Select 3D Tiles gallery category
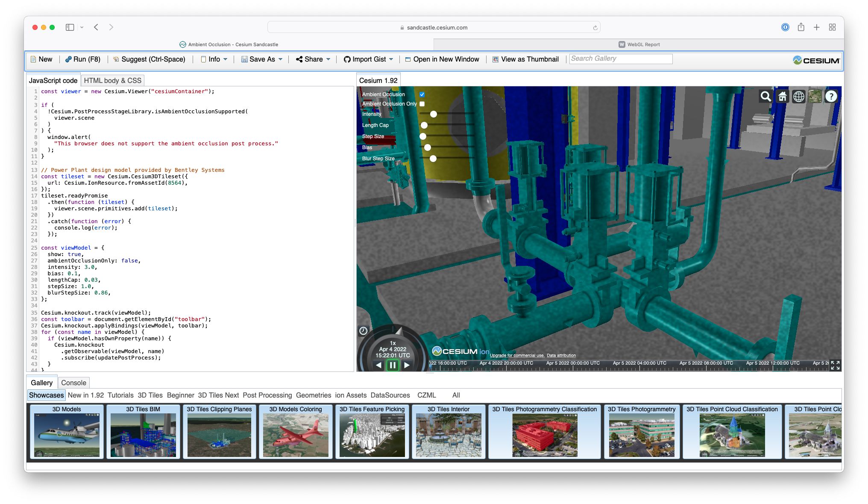 (150, 395)
